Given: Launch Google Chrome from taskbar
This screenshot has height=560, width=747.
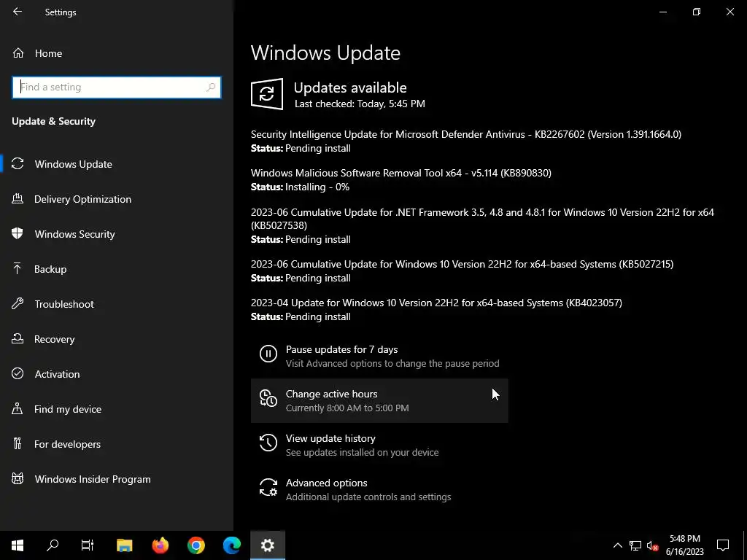Looking at the screenshot, I should (x=196, y=545).
